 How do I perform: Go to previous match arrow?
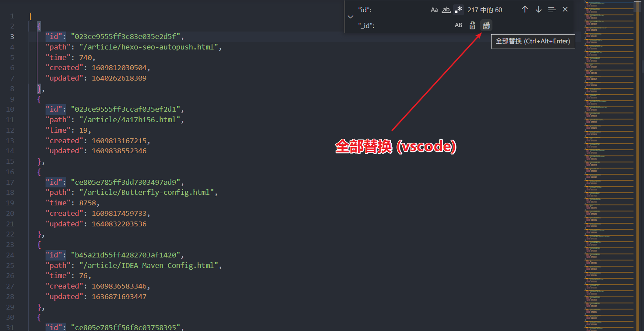click(x=525, y=10)
